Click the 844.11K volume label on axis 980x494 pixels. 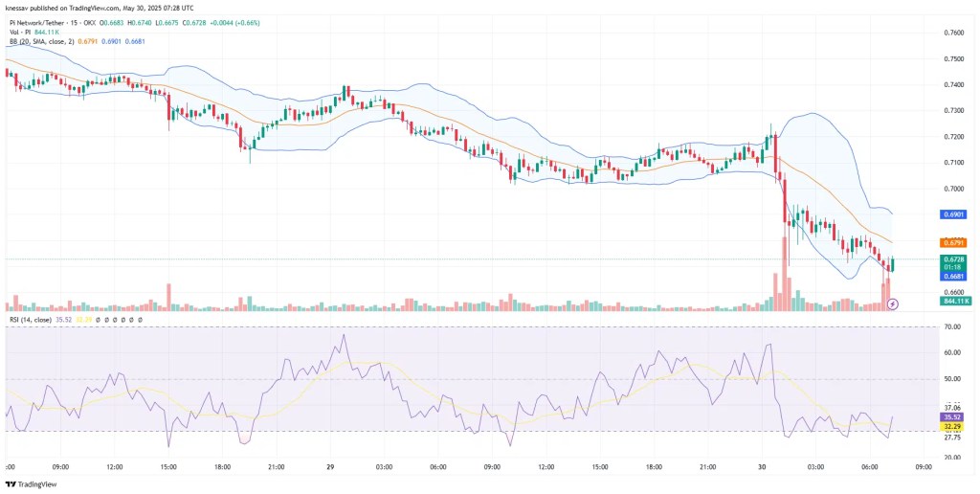point(954,301)
